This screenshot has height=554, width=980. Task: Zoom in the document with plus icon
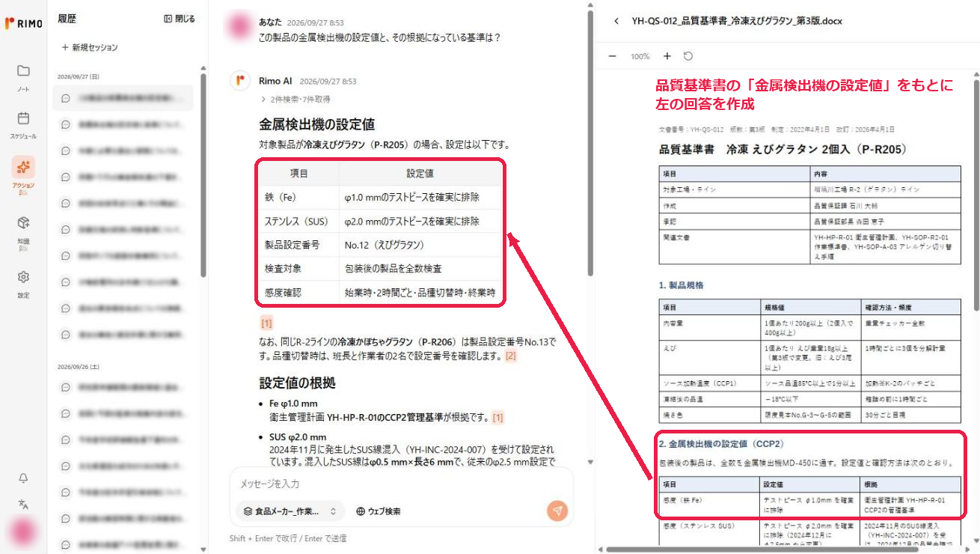coord(667,56)
